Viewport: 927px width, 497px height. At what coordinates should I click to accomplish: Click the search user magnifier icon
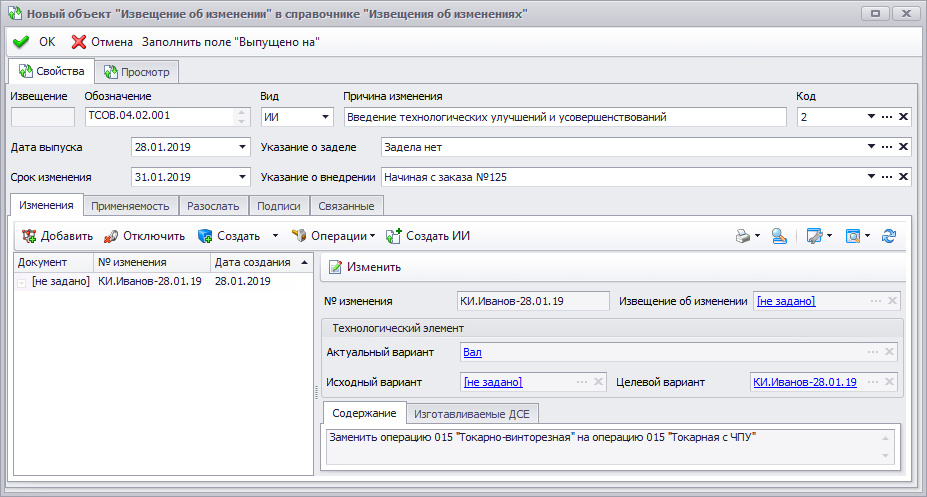pos(779,236)
